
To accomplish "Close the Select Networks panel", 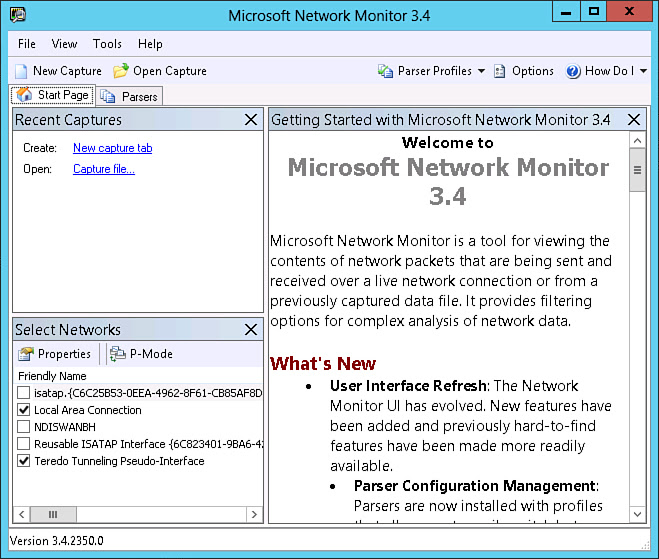I will tap(251, 330).
